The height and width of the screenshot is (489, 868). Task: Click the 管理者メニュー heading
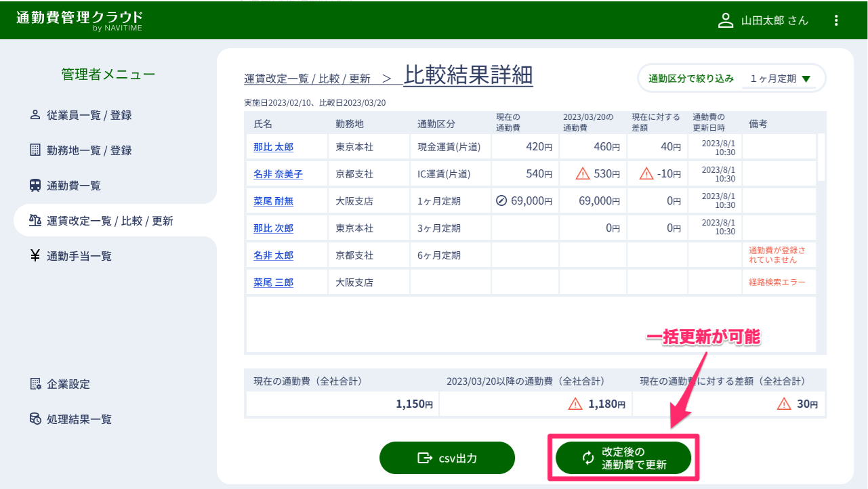108,75
